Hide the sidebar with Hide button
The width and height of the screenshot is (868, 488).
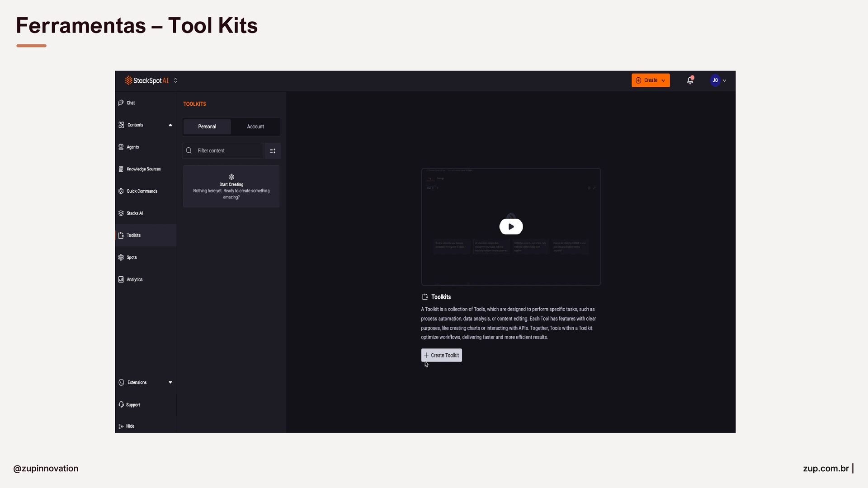(127, 427)
